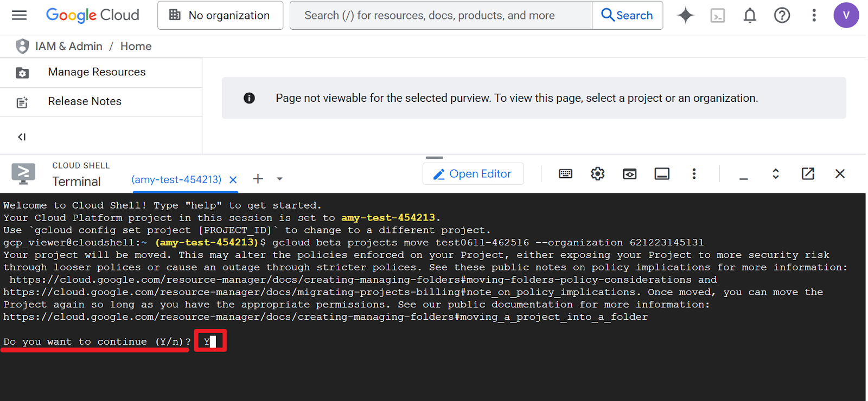The image size is (868, 401).
Task: Click the Manage Resources folder icon
Action: pos(22,73)
